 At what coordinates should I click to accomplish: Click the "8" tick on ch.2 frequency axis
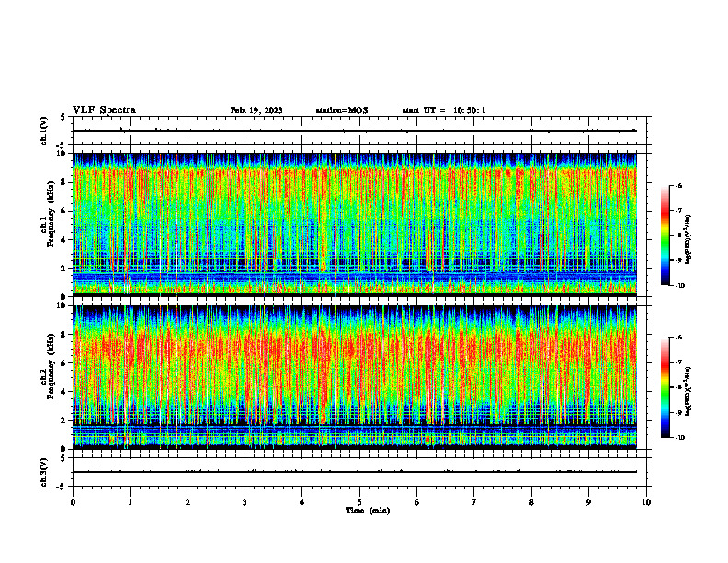[x=64, y=335]
